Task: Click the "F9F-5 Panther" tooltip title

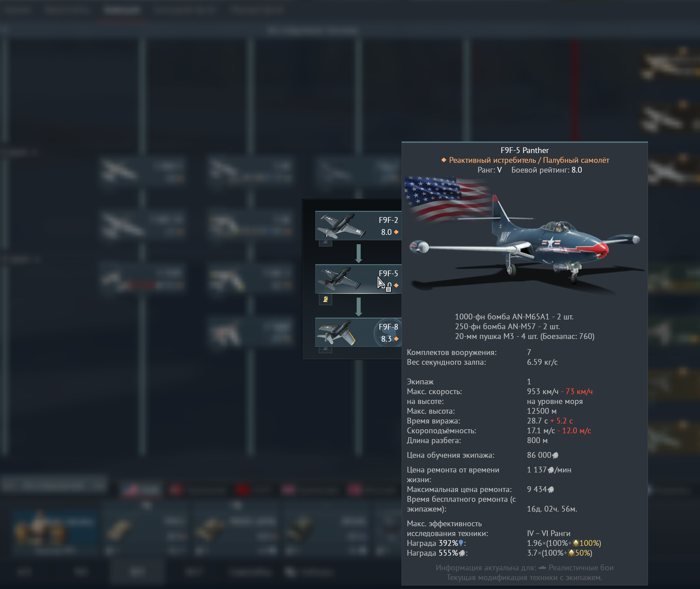Action: click(525, 150)
